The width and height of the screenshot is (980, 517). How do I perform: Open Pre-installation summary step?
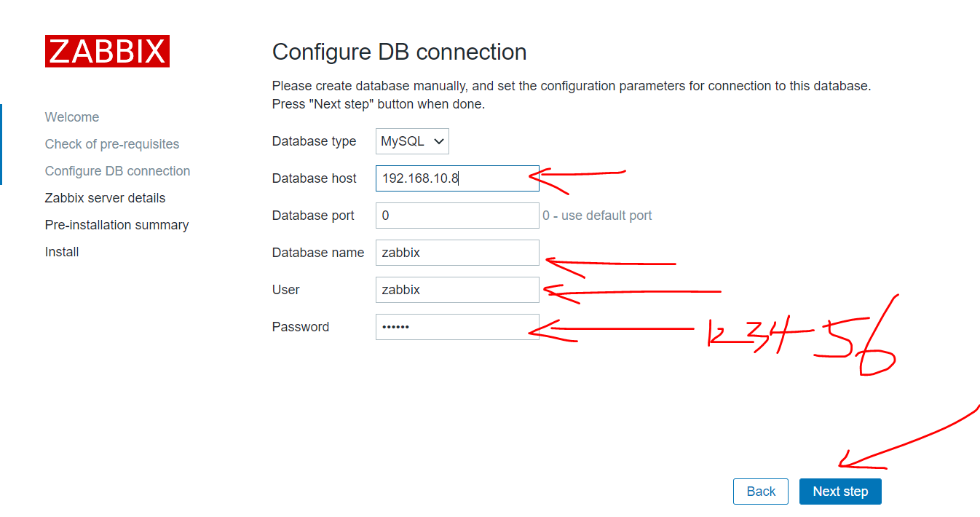coord(116,225)
